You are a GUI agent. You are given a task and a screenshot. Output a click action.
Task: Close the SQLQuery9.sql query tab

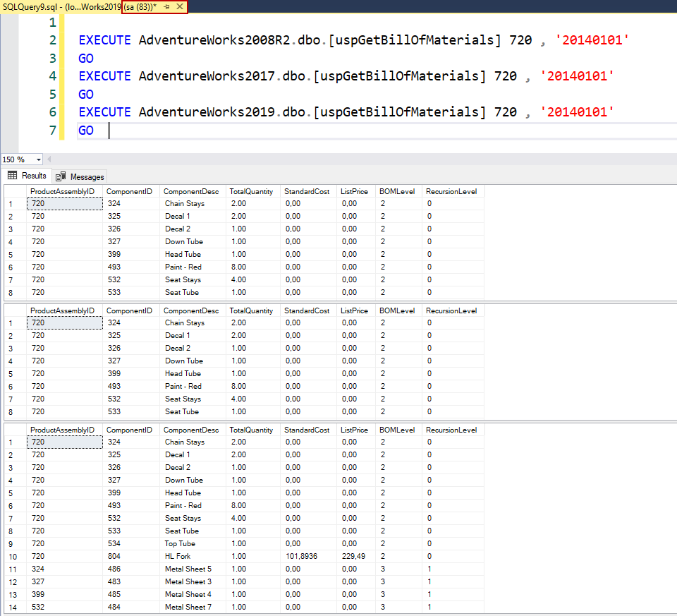[180, 6]
